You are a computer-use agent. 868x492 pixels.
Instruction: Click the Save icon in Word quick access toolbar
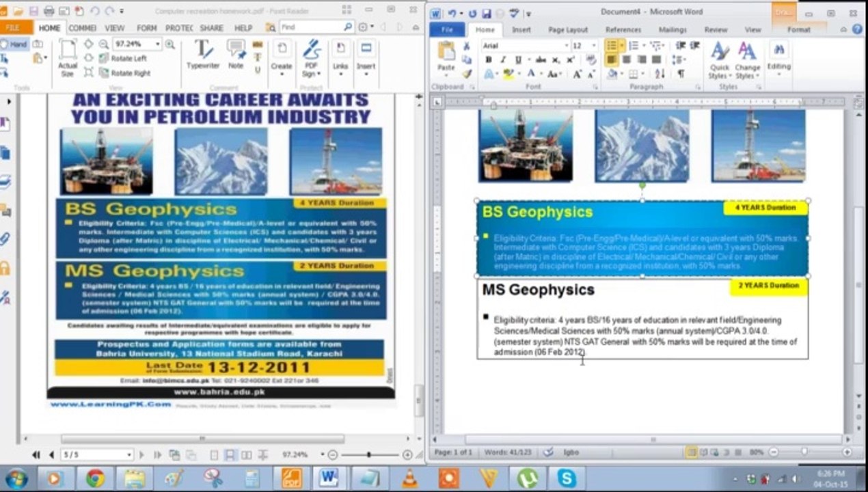click(486, 13)
